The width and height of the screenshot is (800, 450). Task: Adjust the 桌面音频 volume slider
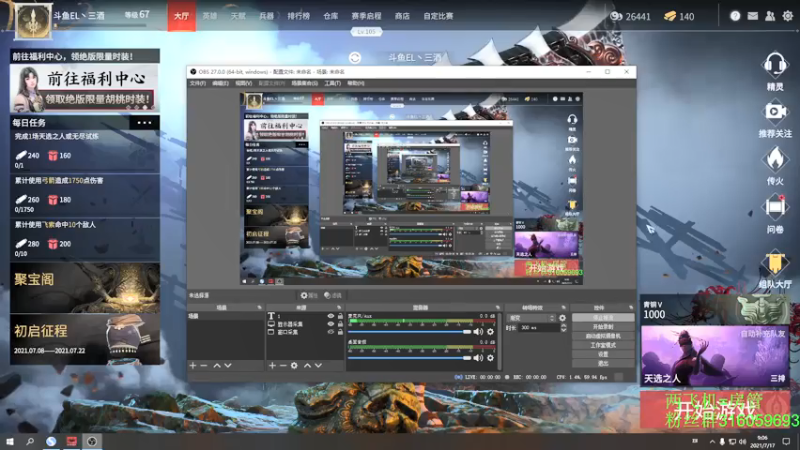coord(409,358)
